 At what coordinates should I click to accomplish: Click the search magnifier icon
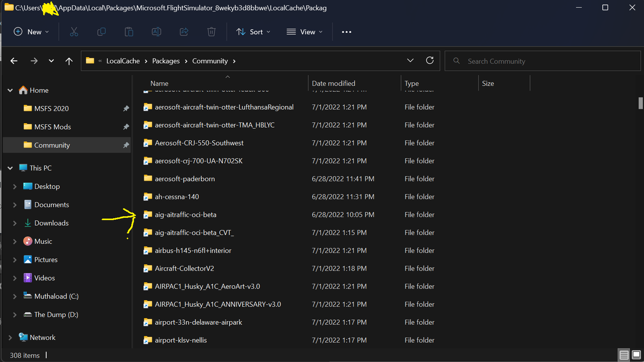[457, 61]
